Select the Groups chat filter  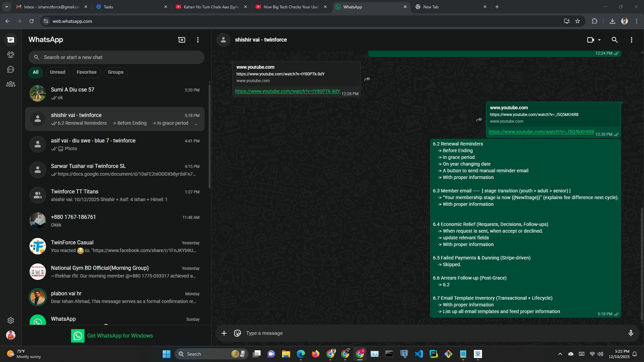pyautogui.click(x=116, y=72)
